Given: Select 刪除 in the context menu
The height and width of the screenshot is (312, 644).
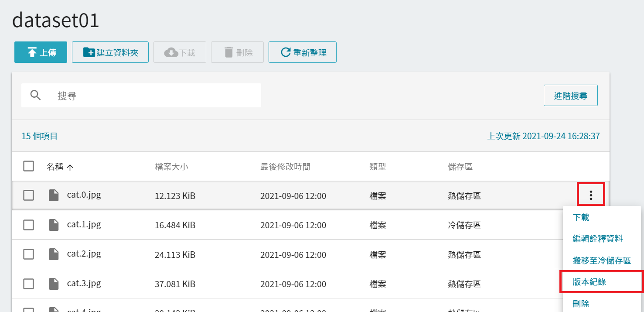Looking at the screenshot, I should tap(581, 304).
